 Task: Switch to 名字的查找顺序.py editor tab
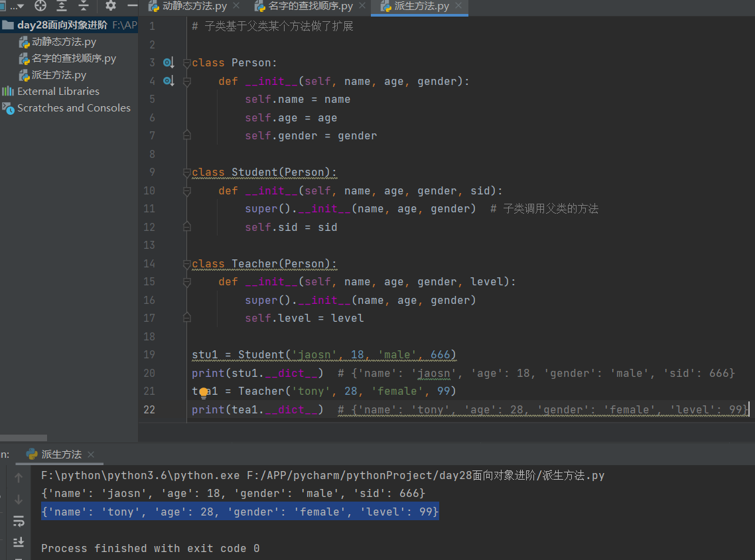click(310, 6)
